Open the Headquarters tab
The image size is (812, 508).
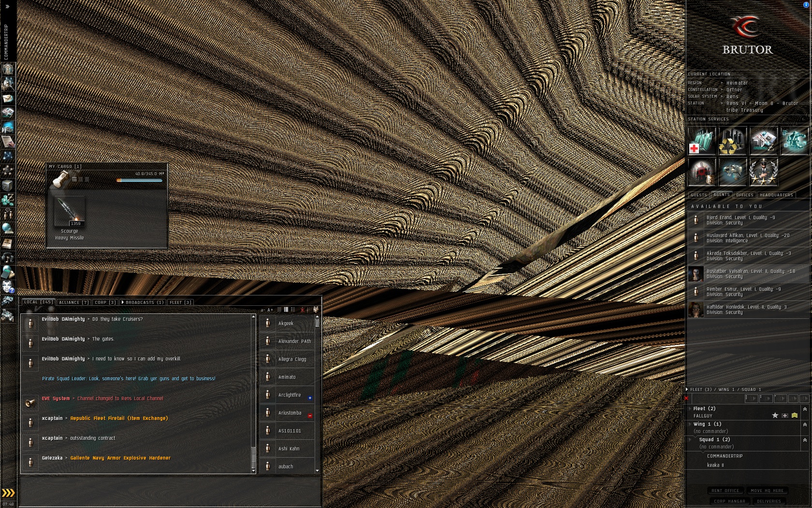[776, 195]
